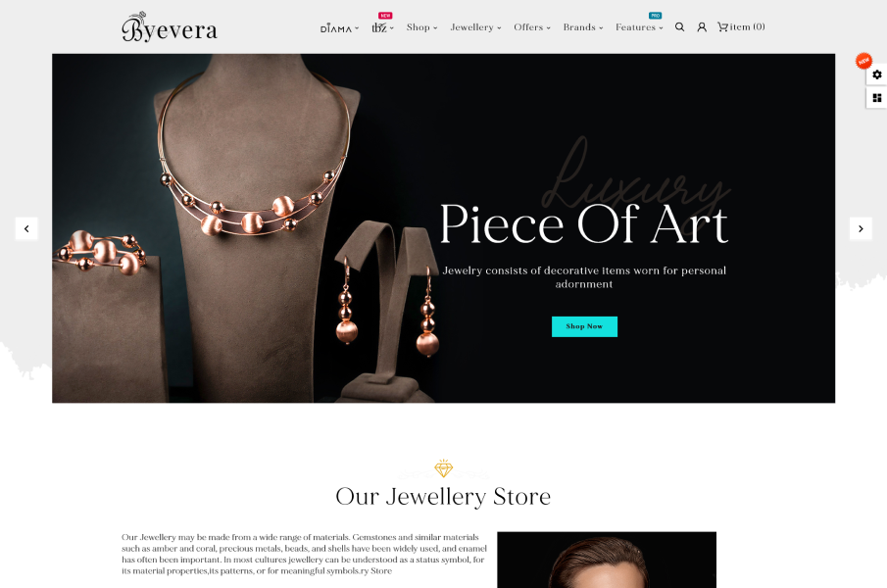Open the settings gear side panel
This screenshot has height=588, width=887.
point(877,74)
